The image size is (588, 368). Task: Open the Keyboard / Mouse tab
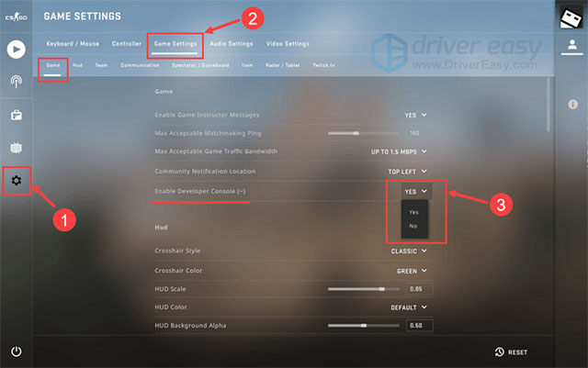tap(73, 44)
